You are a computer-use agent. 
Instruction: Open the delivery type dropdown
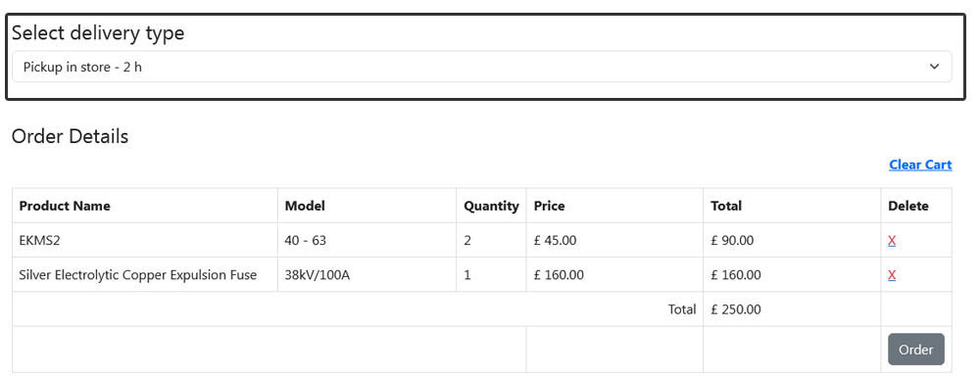click(x=482, y=67)
